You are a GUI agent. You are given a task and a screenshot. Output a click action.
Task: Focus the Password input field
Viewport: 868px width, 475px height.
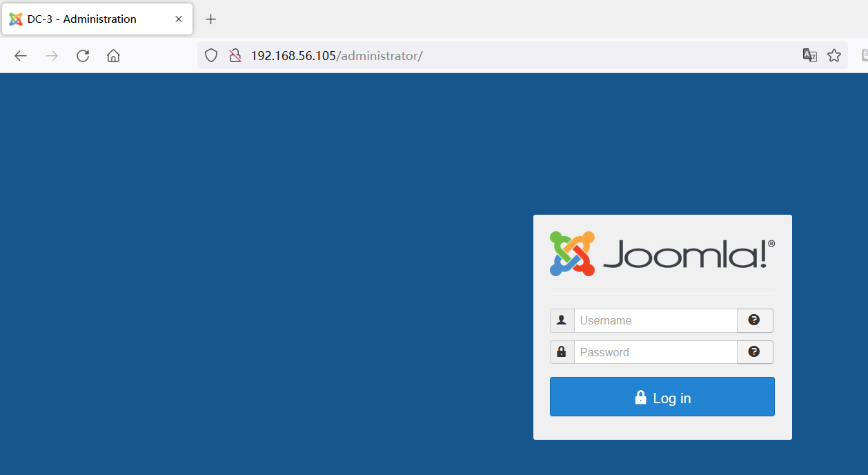click(655, 352)
